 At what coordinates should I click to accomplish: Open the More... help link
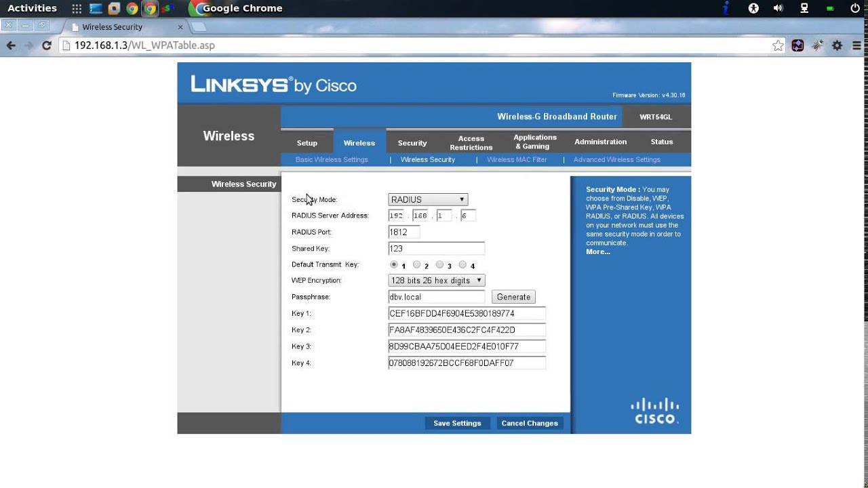click(598, 252)
